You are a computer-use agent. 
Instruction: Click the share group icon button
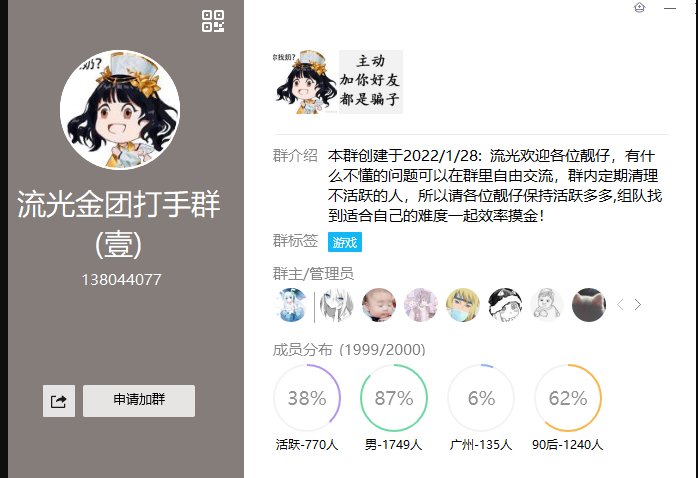click(x=59, y=401)
